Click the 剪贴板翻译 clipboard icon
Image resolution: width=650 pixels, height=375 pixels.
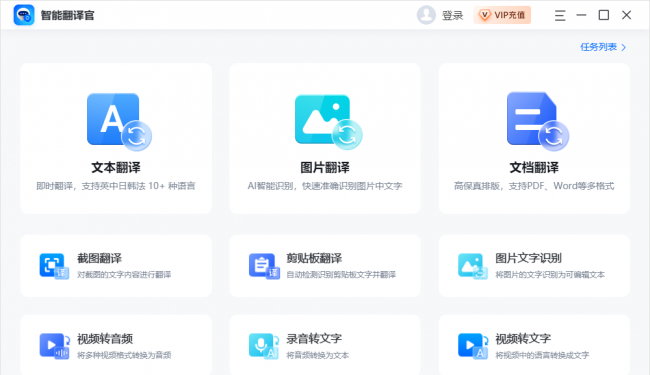tap(264, 266)
